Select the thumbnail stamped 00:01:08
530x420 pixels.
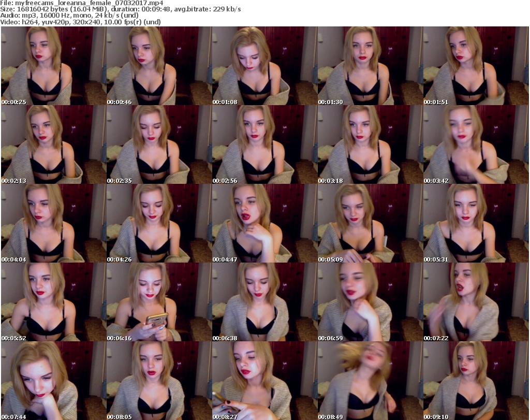pos(264,66)
